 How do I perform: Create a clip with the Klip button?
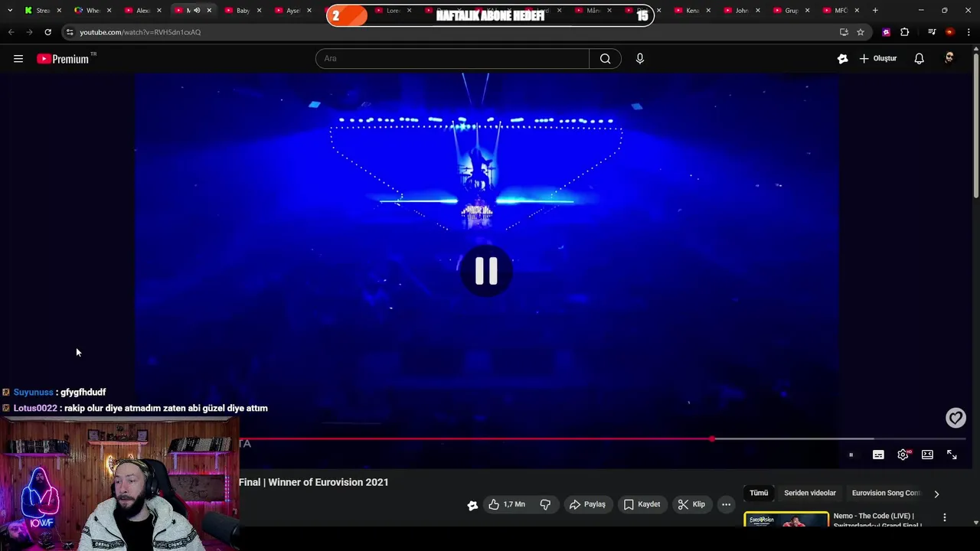[691, 504]
